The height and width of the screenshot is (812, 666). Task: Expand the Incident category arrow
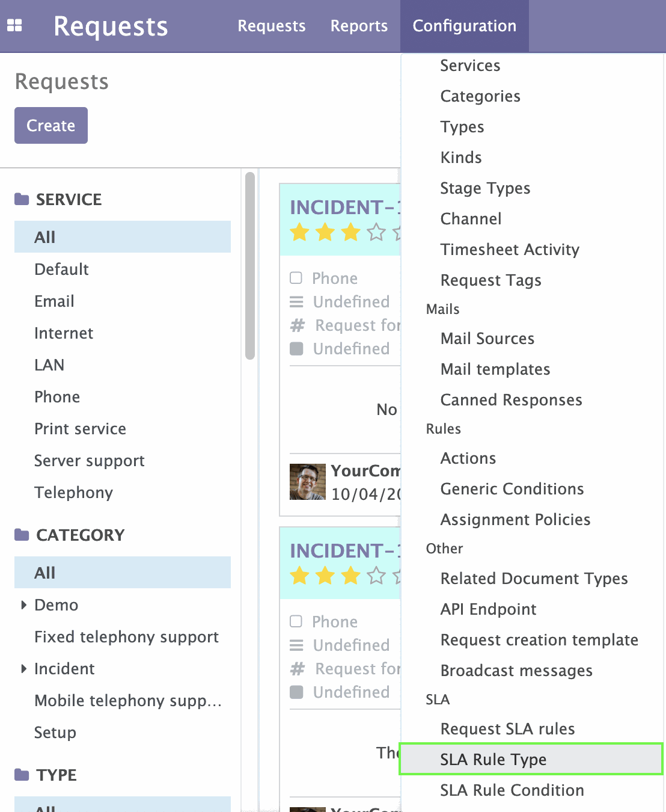point(24,668)
